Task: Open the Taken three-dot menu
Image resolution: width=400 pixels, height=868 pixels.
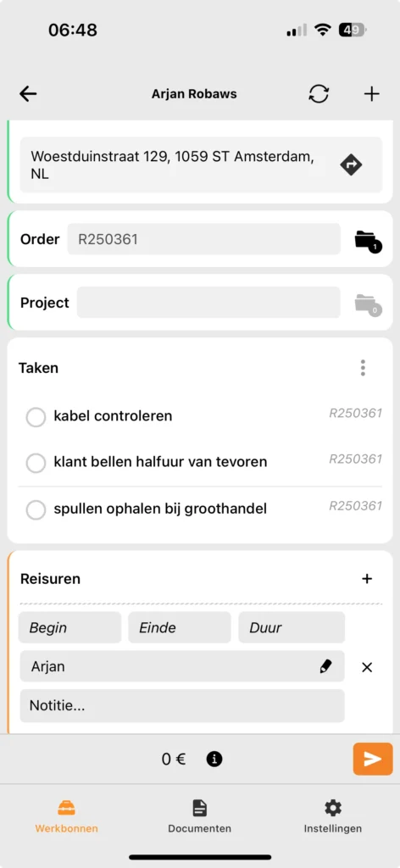Action: click(x=363, y=368)
